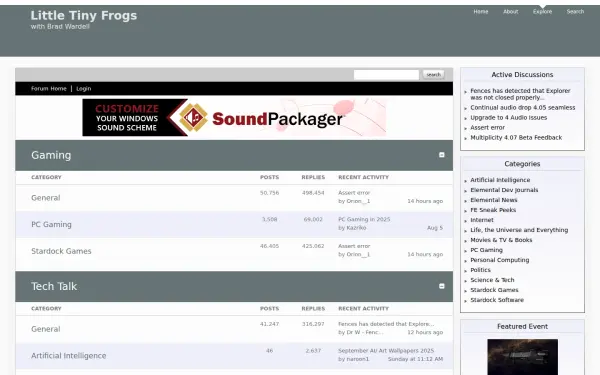Open naroon1 user profile

(x=358, y=359)
